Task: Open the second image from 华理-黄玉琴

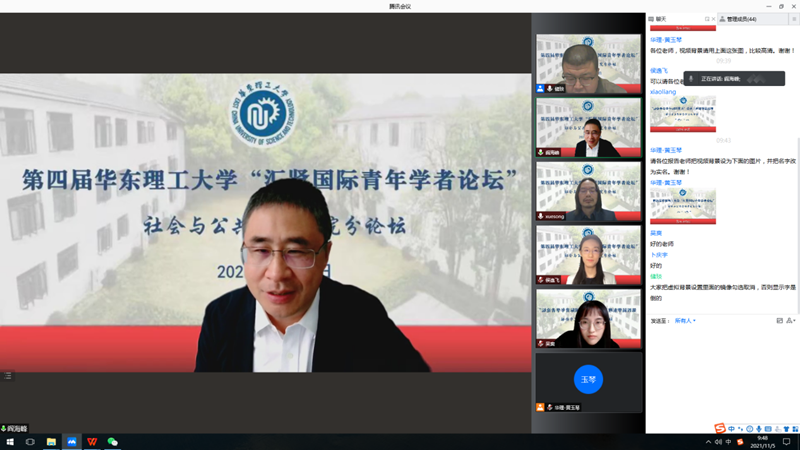Action: coord(683,205)
